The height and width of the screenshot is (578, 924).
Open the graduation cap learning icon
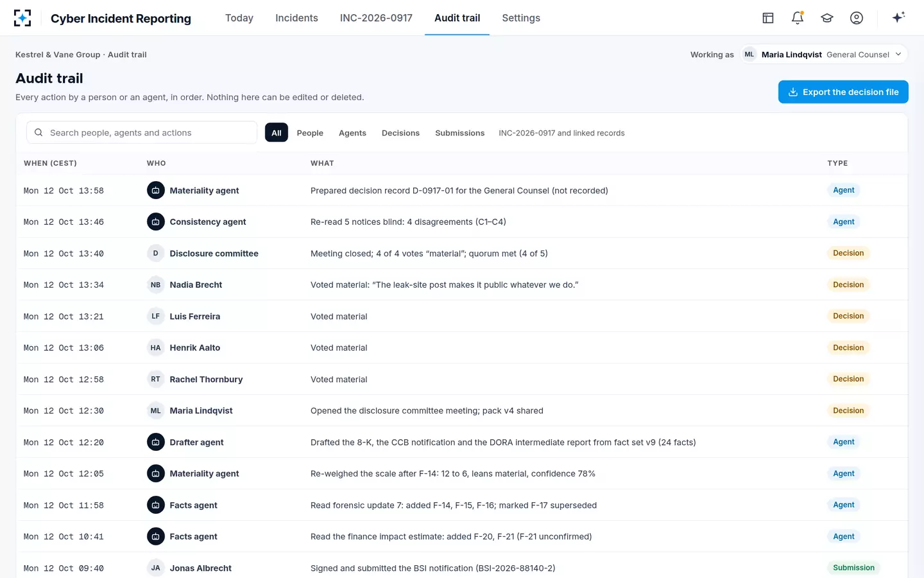click(x=827, y=18)
